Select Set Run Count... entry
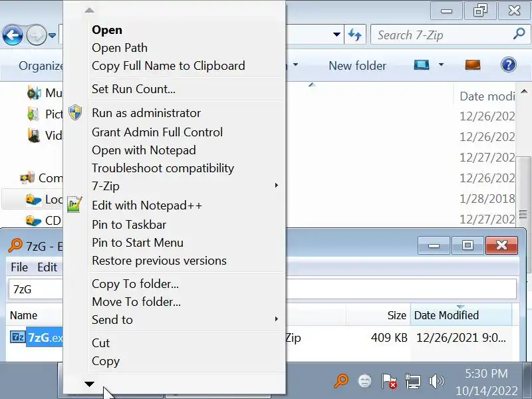 coord(134,89)
